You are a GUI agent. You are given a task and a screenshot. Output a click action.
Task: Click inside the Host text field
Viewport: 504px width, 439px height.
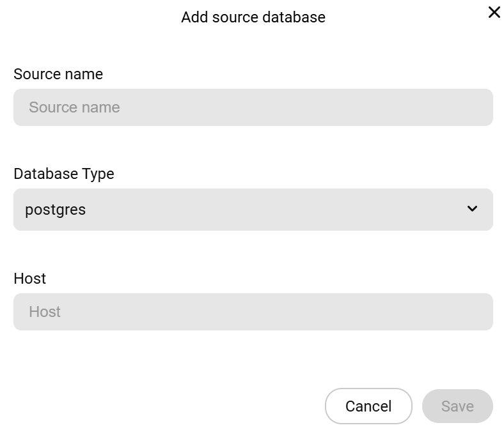click(x=253, y=312)
